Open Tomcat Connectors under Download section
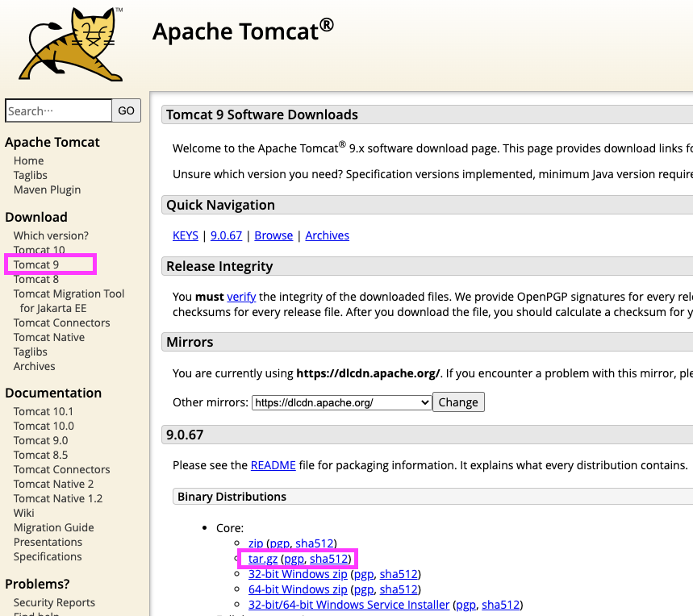 [x=61, y=323]
